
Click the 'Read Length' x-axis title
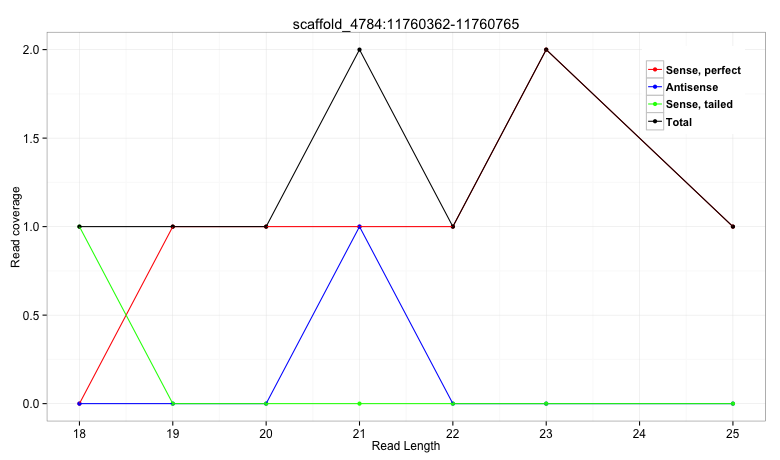[x=405, y=446]
